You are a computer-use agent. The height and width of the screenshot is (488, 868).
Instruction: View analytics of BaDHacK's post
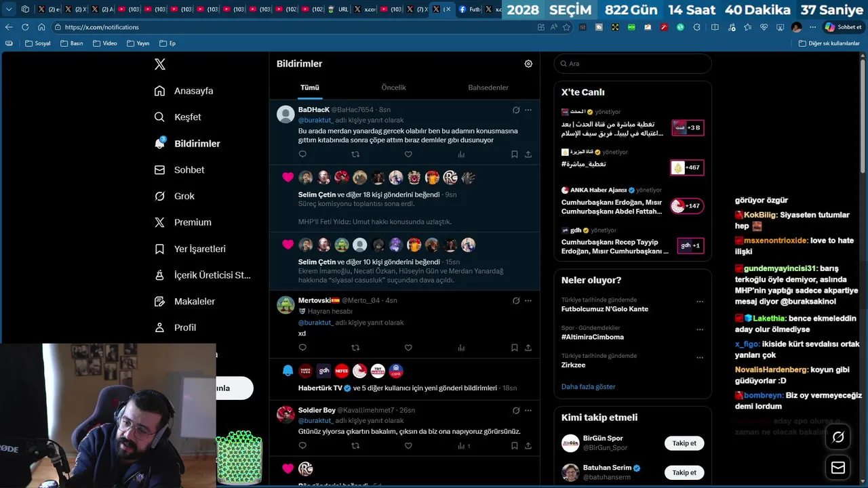461,155
